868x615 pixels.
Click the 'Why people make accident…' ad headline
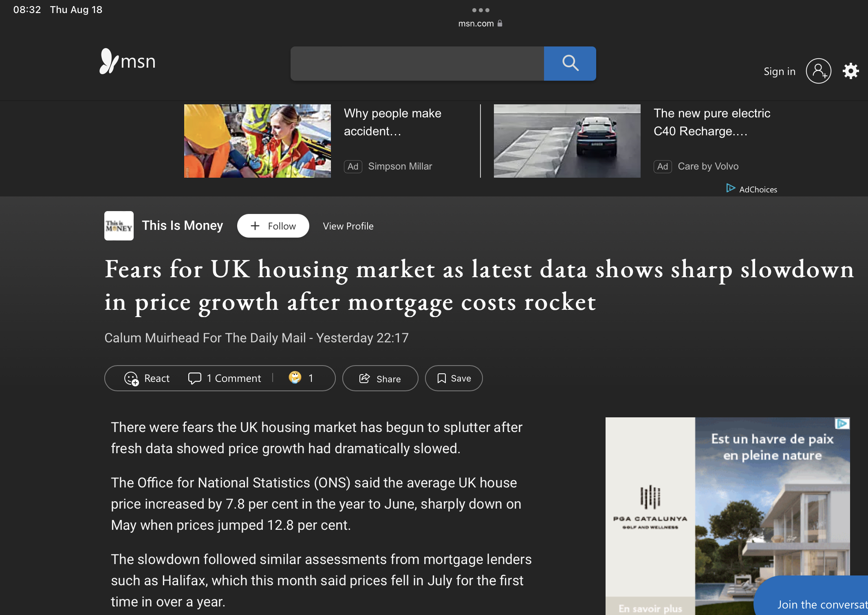(392, 122)
